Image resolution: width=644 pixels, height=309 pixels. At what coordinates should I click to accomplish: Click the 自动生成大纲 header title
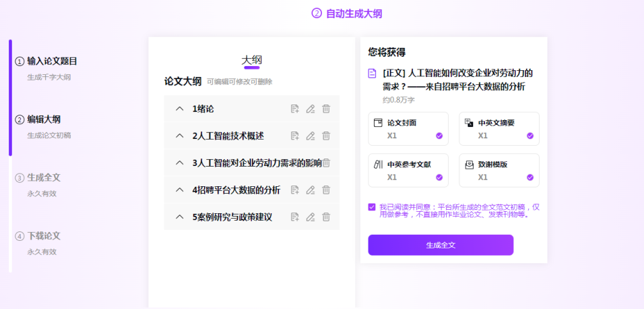pyautogui.click(x=354, y=13)
